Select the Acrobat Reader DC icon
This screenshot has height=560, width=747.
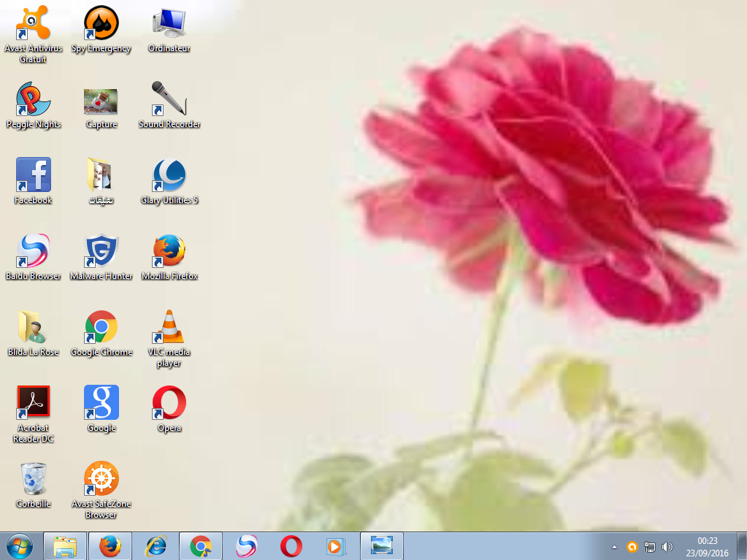click(33, 403)
